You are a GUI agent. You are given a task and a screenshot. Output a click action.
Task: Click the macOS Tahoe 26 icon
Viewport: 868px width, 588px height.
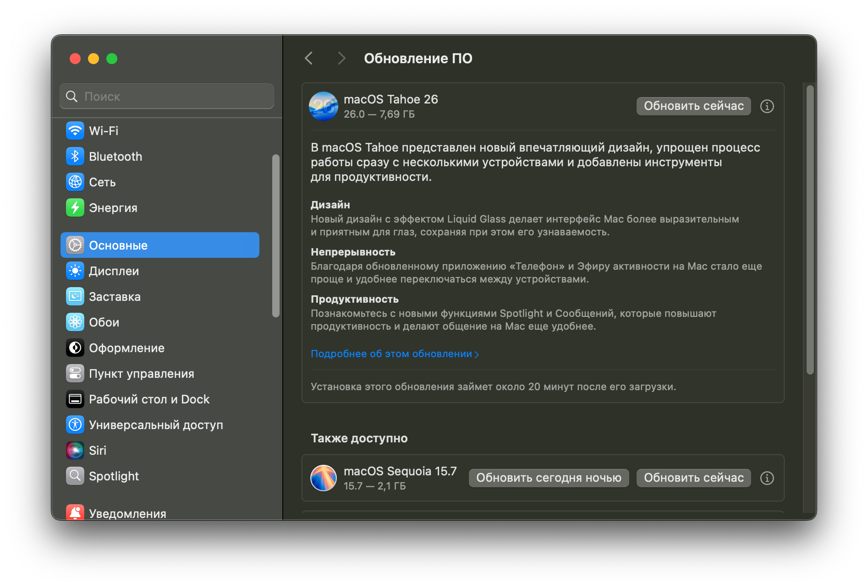pyautogui.click(x=324, y=106)
